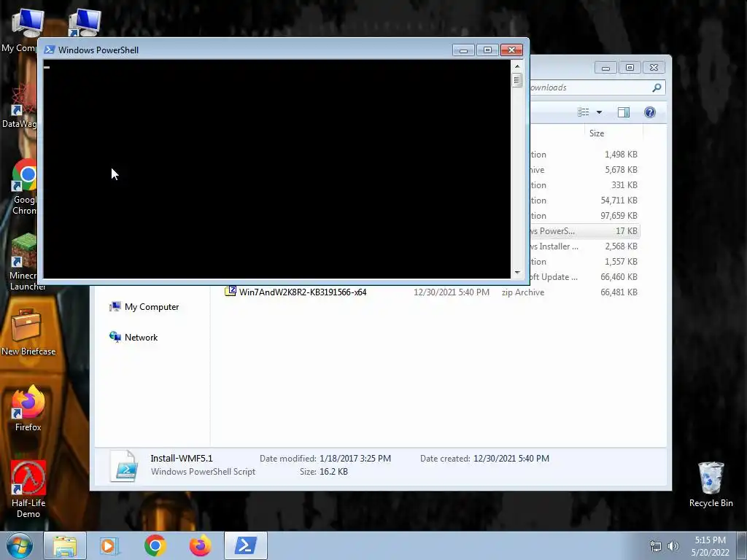This screenshot has height=560, width=747.
Task: Click the volume speaker tray icon
Action: 673,546
